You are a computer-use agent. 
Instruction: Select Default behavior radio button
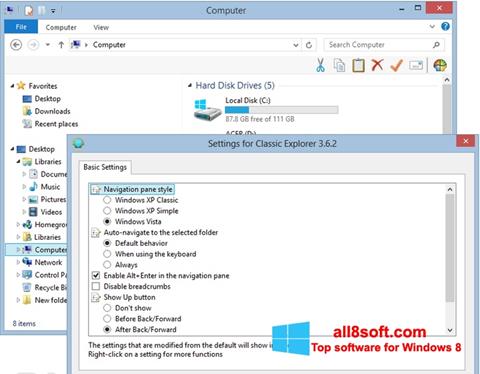point(107,243)
